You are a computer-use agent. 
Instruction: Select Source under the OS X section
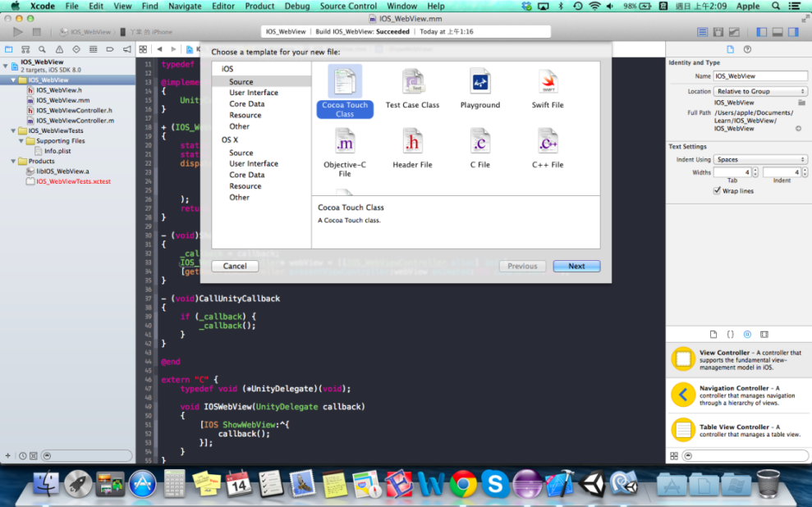click(242, 152)
